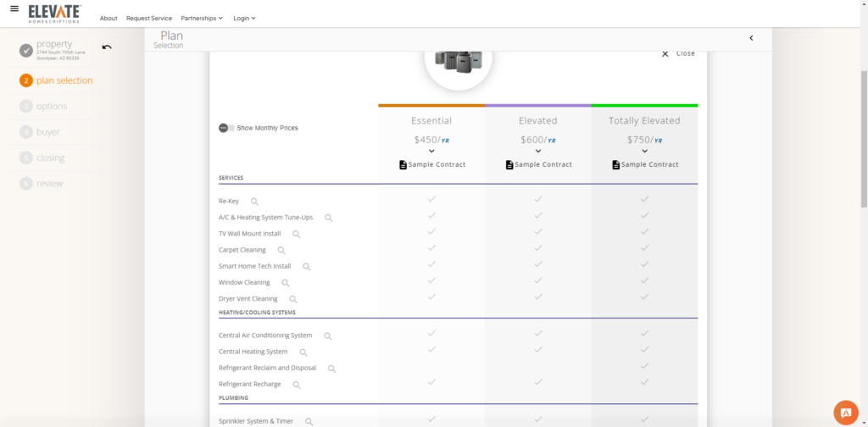Collapse the Plan Selection panel arrow
This screenshot has height=427, width=868.
click(x=751, y=38)
